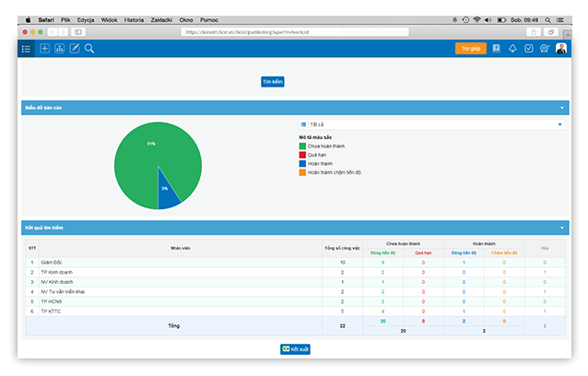Collapse the Biểu đồ báo cáo panel
588x376 pixels.
561,108
